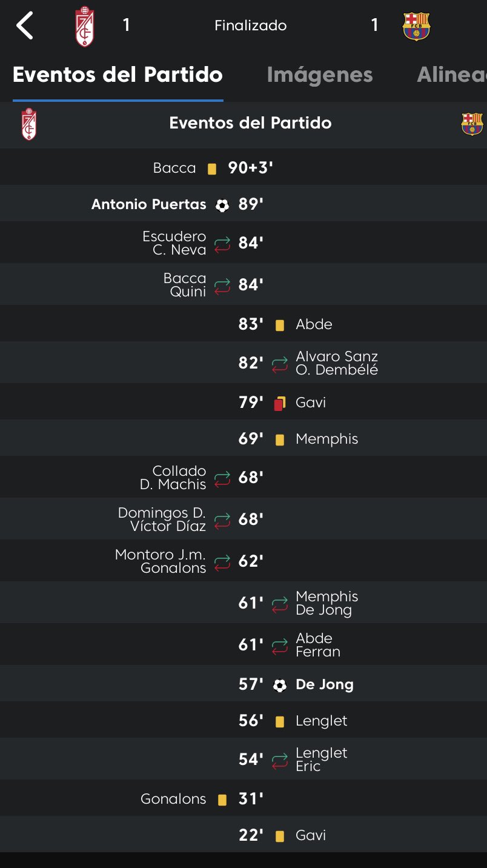
Task: Tap the Granada crest in the events header
Action: pyautogui.click(x=28, y=124)
